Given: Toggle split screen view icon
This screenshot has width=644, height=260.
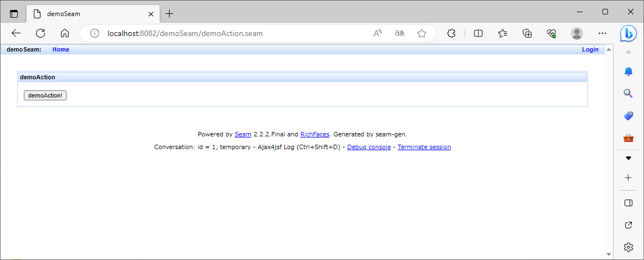Looking at the screenshot, I should tap(478, 33).
